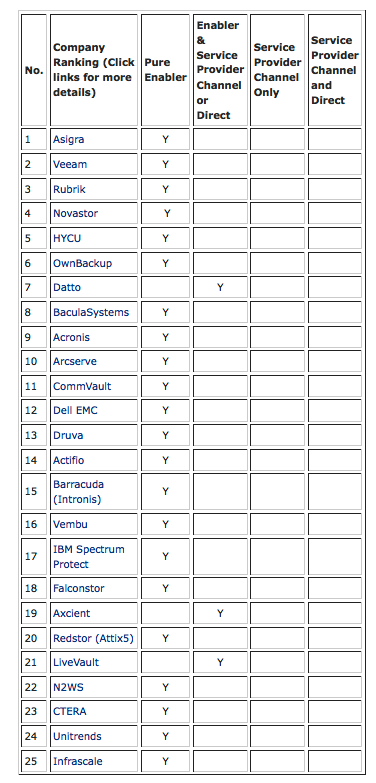This screenshot has width=376, height=783.
Task: Open the Infrascale link
Action: [x=78, y=761]
